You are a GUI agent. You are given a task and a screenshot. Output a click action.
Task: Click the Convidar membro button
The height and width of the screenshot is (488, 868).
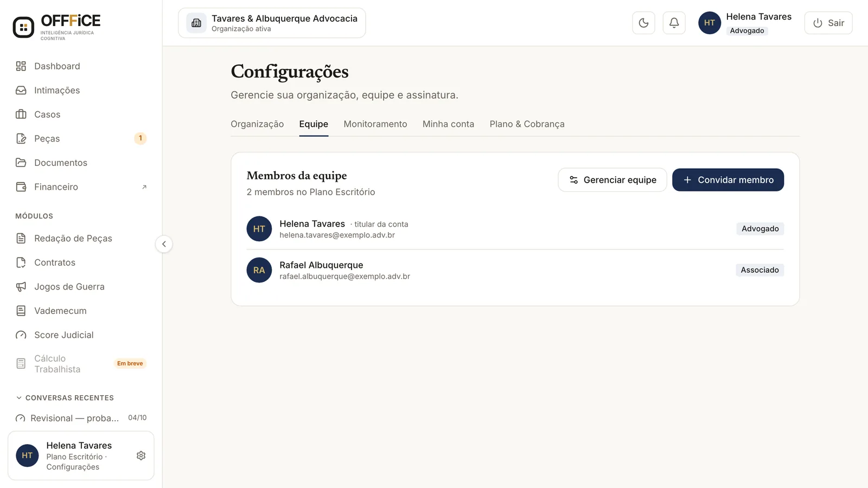(728, 180)
